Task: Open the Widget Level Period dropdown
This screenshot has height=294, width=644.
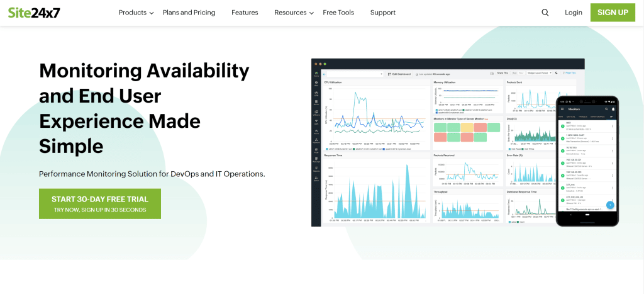Action: pos(539,73)
